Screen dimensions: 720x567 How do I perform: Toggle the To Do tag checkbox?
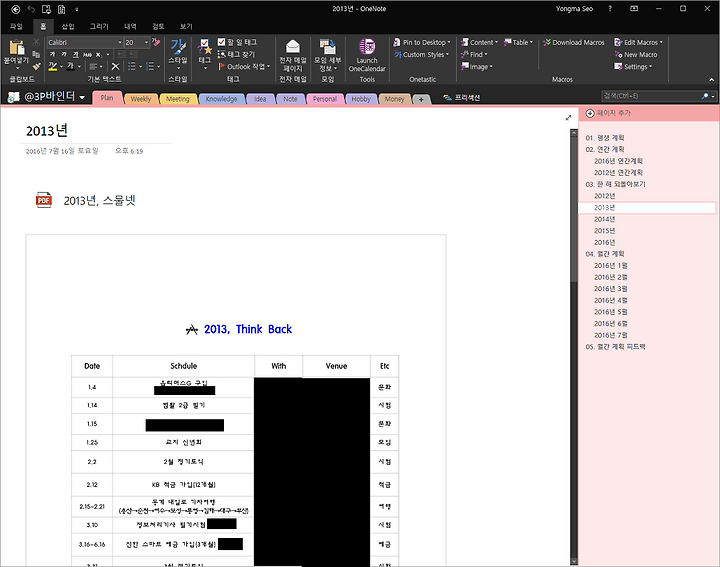point(221,42)
